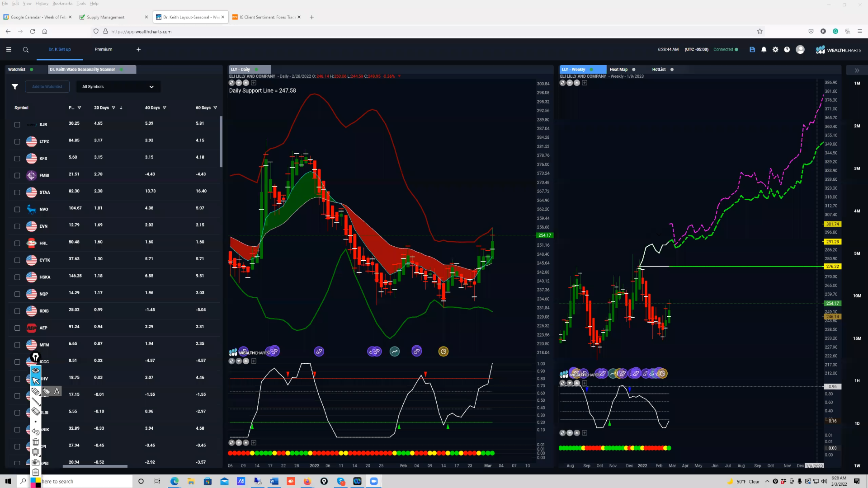Tick the HRL row checkbox
Image resolution: width=868 pixels, height=488 pixels.
coord(17,243)
